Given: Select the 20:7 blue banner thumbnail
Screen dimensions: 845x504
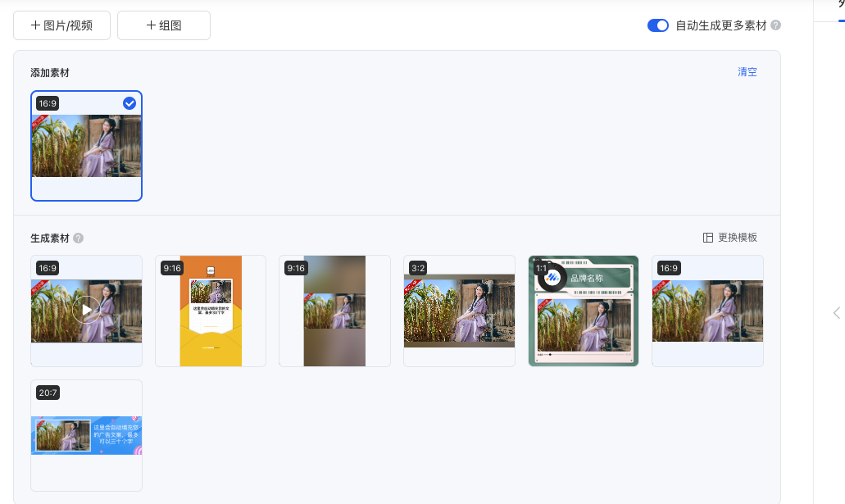Looking at the screenshot, I should click(86, 435).
